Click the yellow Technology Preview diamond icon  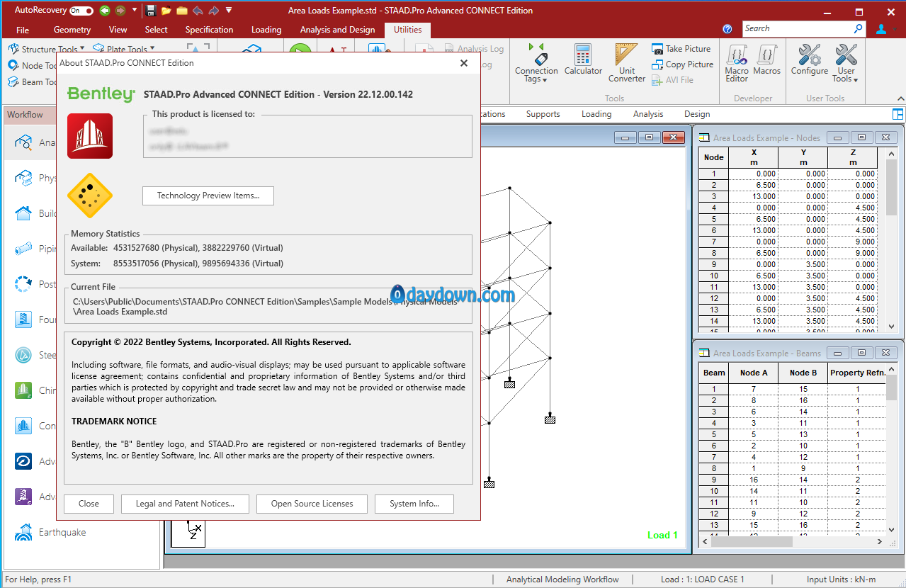pos(90,196)
